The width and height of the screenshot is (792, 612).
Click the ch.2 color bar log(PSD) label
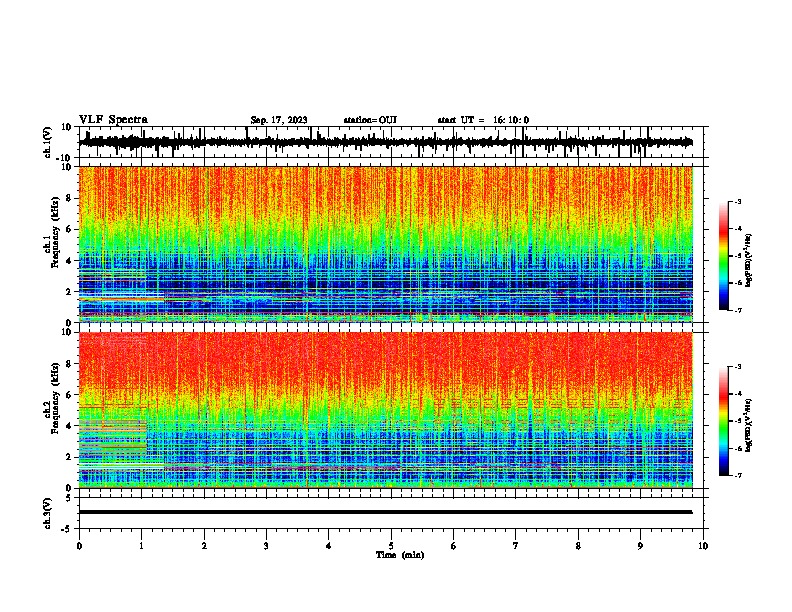point(748,425)
